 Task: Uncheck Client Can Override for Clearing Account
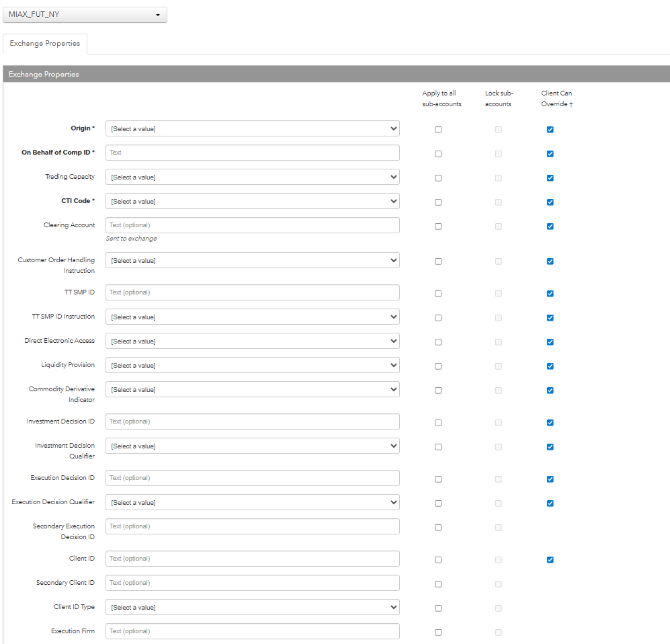point(550,227)
